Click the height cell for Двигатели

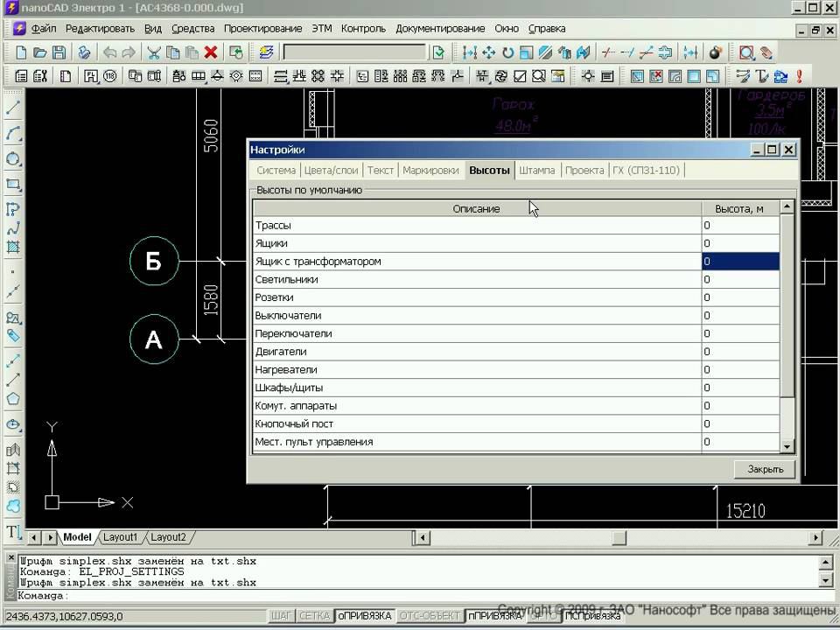[740, 352]
